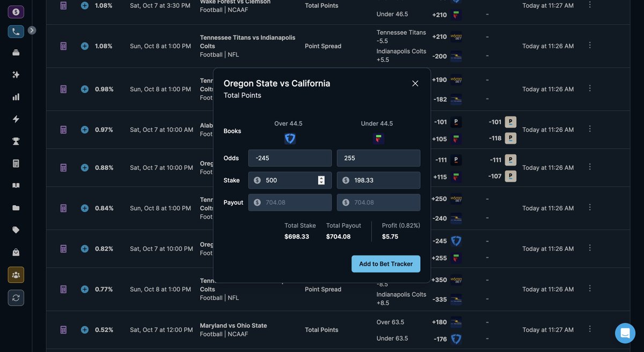Open calculator for the 0.84% row

click(x=63, y=208)
